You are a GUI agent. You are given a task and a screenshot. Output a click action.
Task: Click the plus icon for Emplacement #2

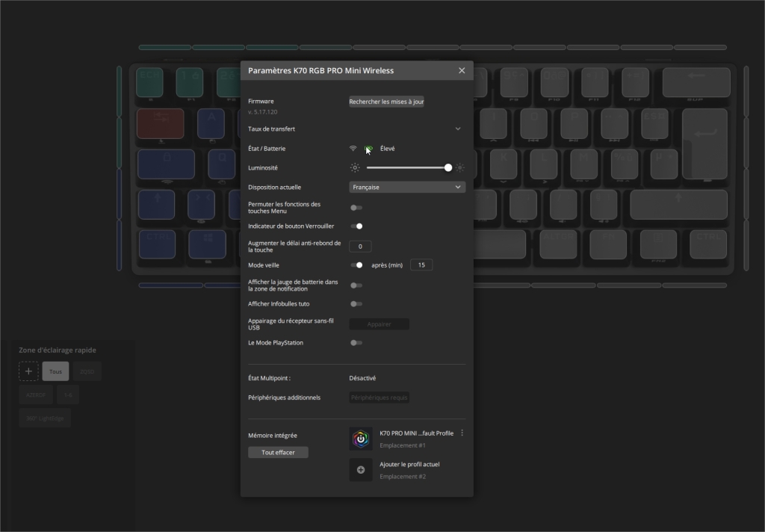click(x=361, y=470)
